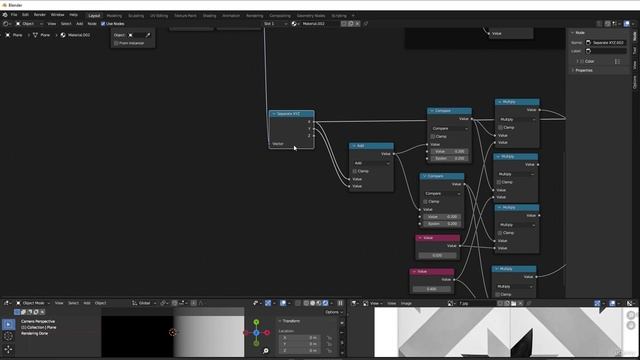Open the Edit menu
640x360 pixels.
(x=25, y=15)
